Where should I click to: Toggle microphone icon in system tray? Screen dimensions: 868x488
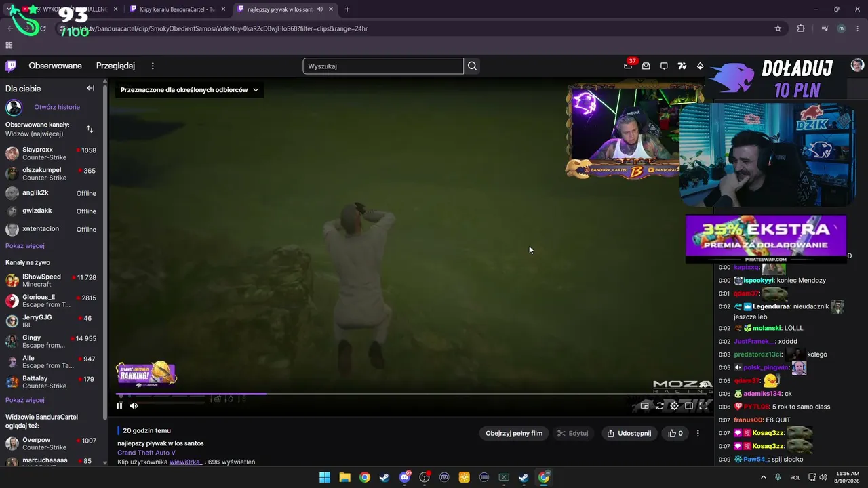tap(778, 477)
